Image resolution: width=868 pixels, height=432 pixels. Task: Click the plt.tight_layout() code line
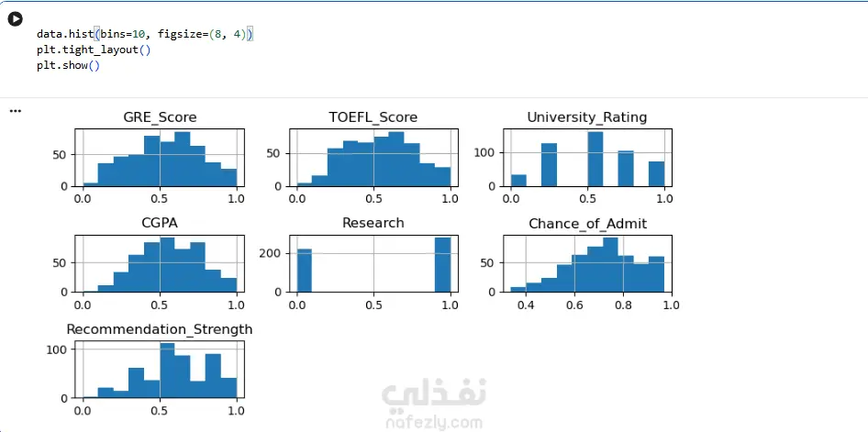point(94,50)
